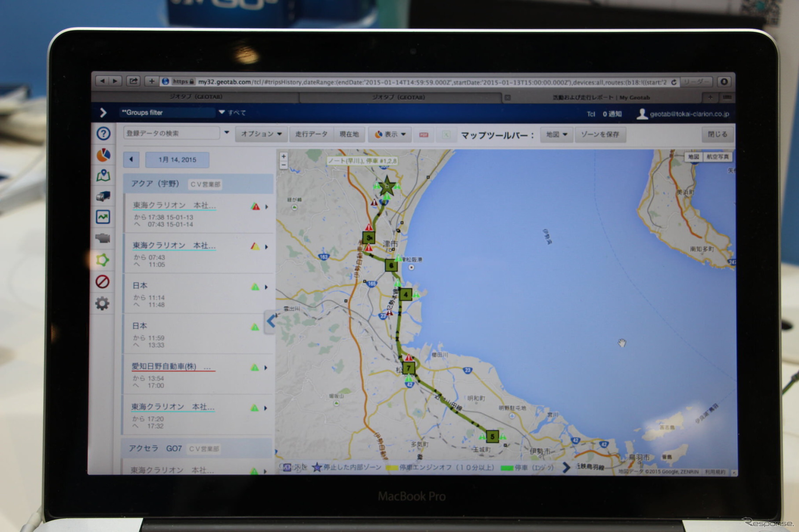Select the 日本 trip from 11:59 to 13:33

click(198, 334)
